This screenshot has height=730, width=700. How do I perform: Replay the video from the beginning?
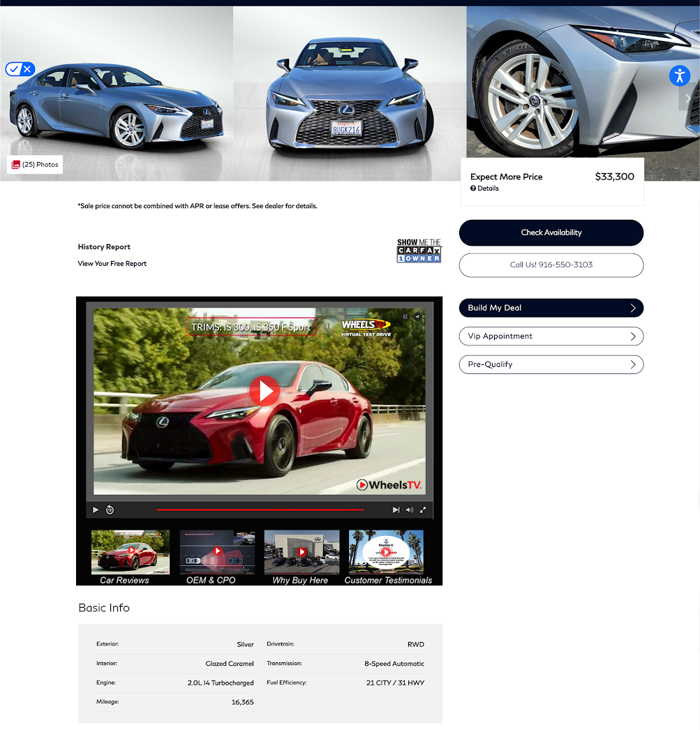coord(110,509)
